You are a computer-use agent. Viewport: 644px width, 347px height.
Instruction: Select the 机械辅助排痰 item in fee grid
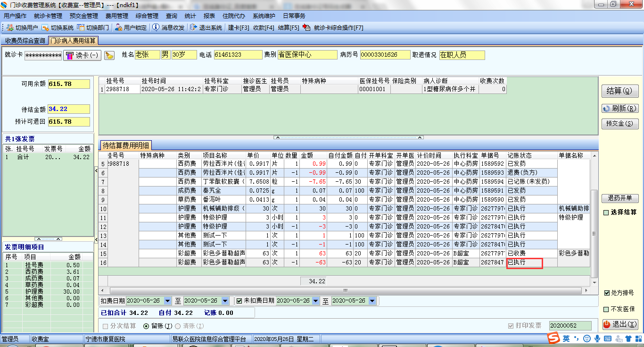coord(223,208)
